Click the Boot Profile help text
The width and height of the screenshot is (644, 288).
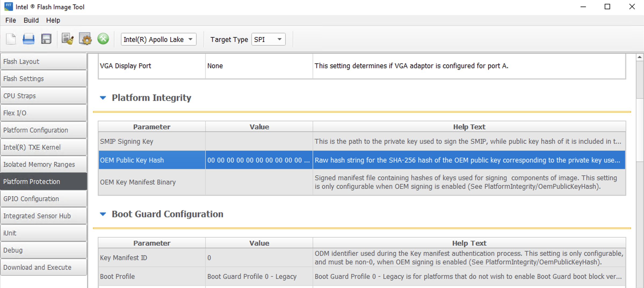[469, 276]
